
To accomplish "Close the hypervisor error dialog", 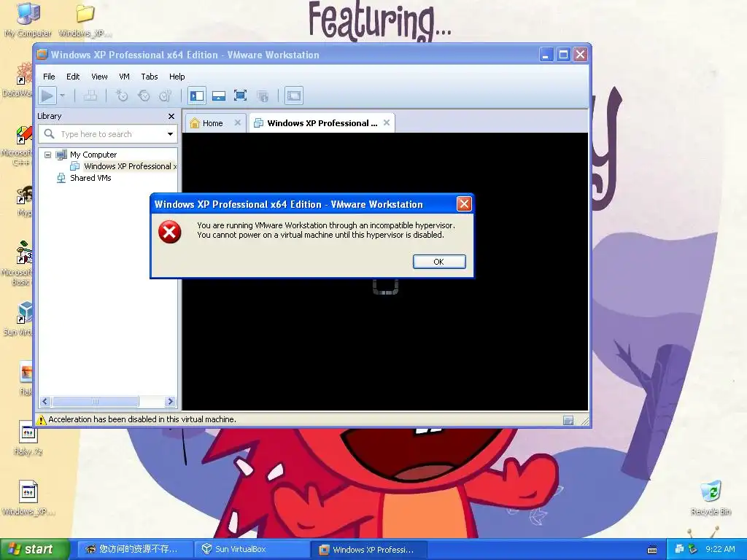I will [x=463, y=204].
